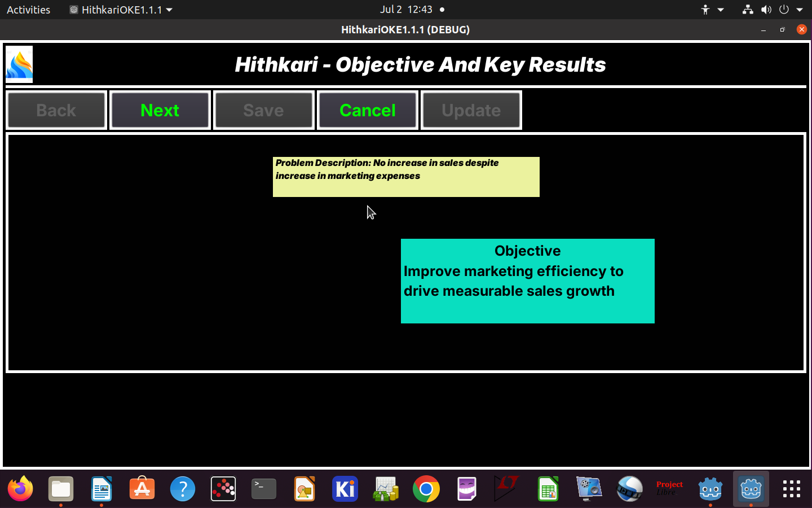Click the greyed-out Back button

[x=56, y=111]
